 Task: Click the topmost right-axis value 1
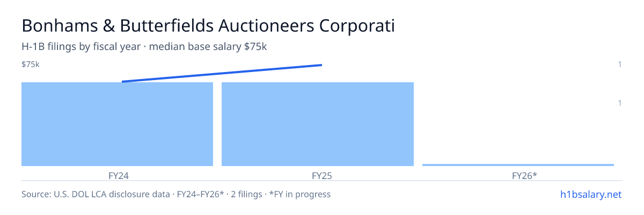tap(620, 64)
